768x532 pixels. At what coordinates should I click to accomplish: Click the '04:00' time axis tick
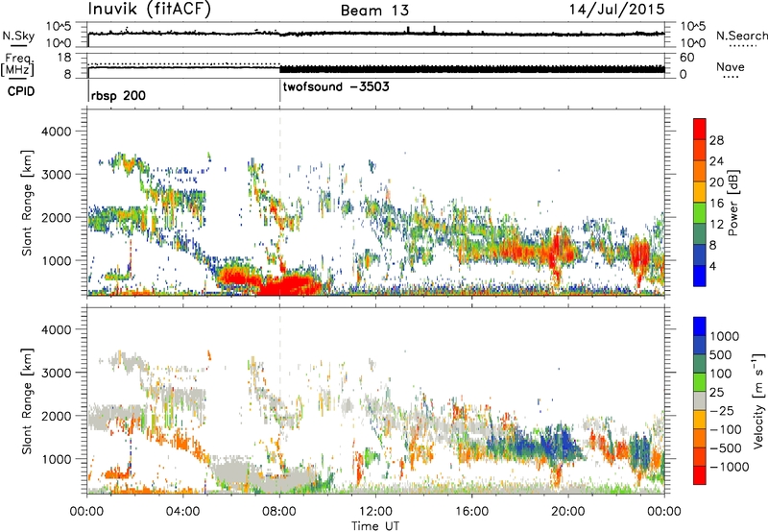pos(183,512)
